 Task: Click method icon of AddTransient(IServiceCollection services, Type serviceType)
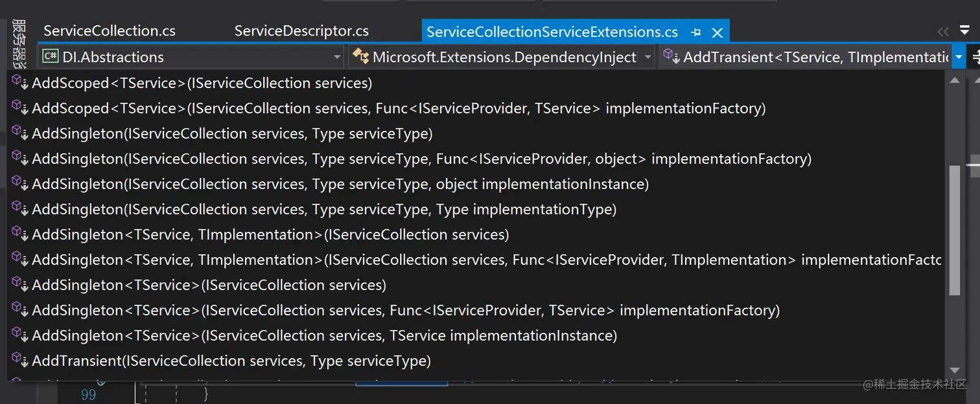(20, 359)
